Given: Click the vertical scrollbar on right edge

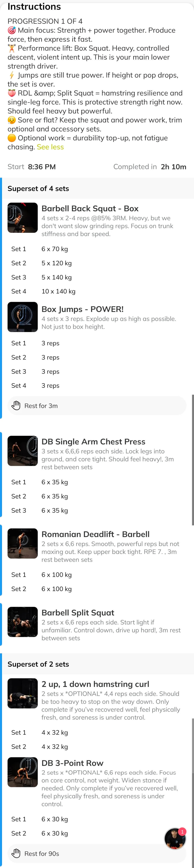Looking at the screenshot, I should tap(193, 460).
